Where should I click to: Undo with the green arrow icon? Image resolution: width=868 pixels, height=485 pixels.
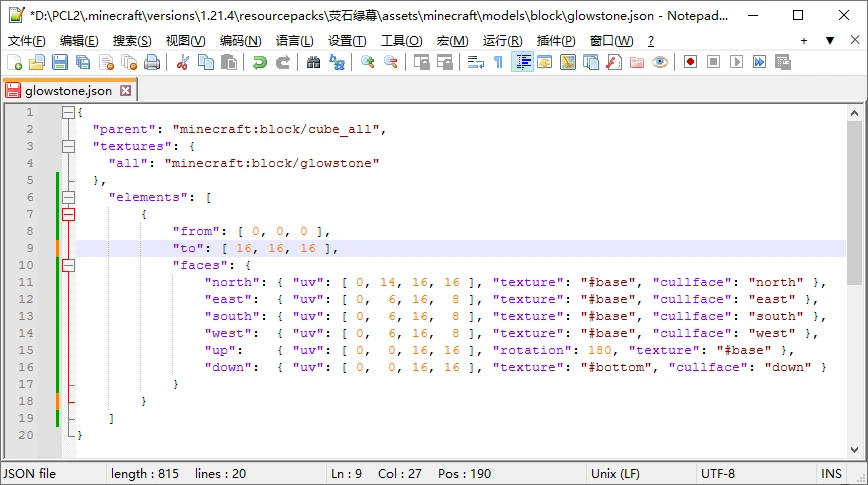click(259, 62)
